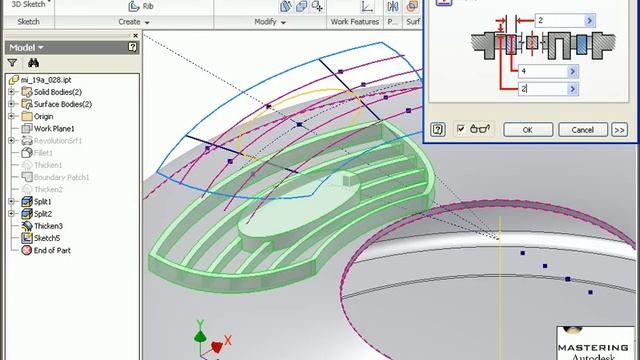Image resolution: width=640 pixels, height=360 pixels.
Task: Open the Work Features panel label
Action: tap(355, 22)
